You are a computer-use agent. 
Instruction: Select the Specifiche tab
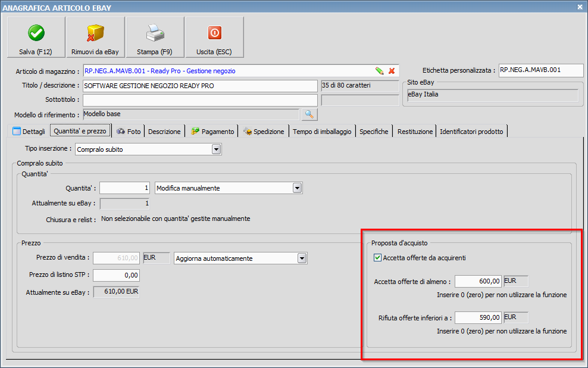(x=374, y=131)
